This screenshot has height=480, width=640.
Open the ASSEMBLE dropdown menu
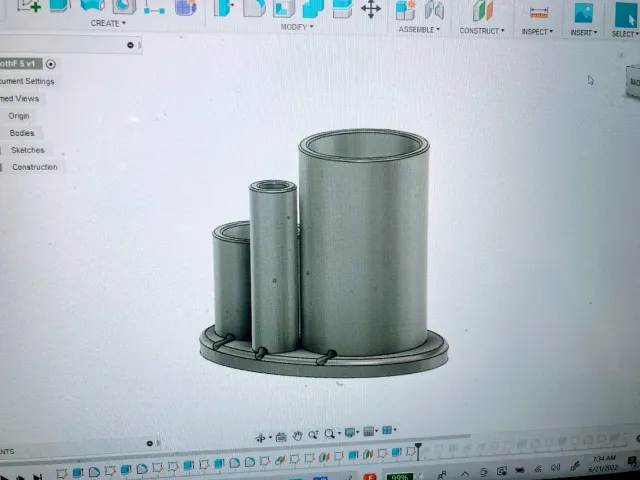tap(419, 30)
